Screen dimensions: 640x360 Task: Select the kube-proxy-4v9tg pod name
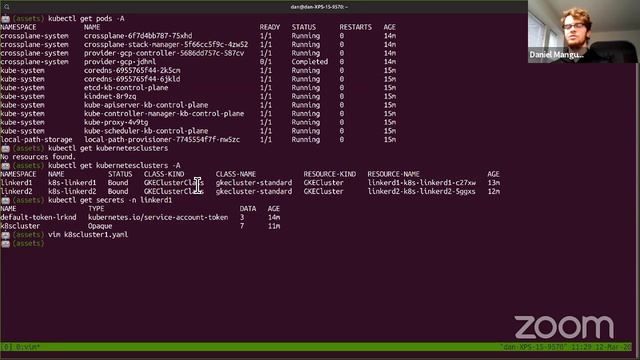pyautogui.click(x=116, y=122)
